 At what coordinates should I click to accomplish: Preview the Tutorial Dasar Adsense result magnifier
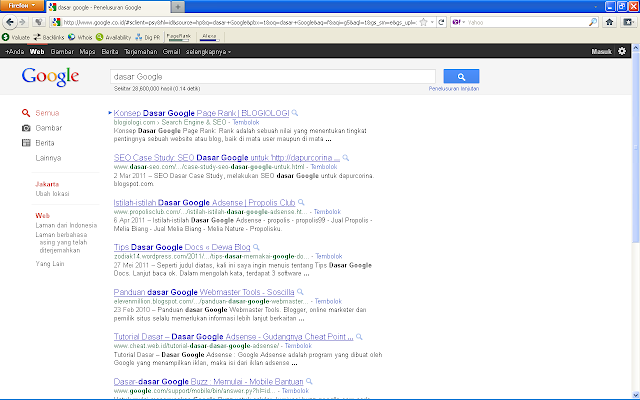359,337
